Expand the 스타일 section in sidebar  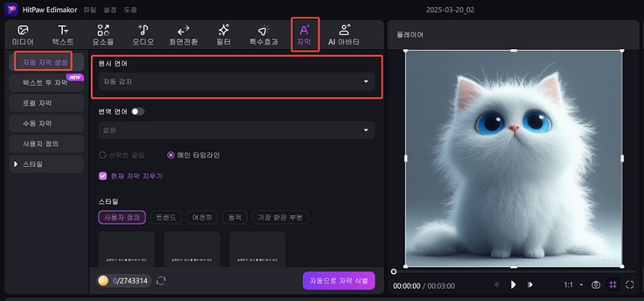(x=46, y=164)
